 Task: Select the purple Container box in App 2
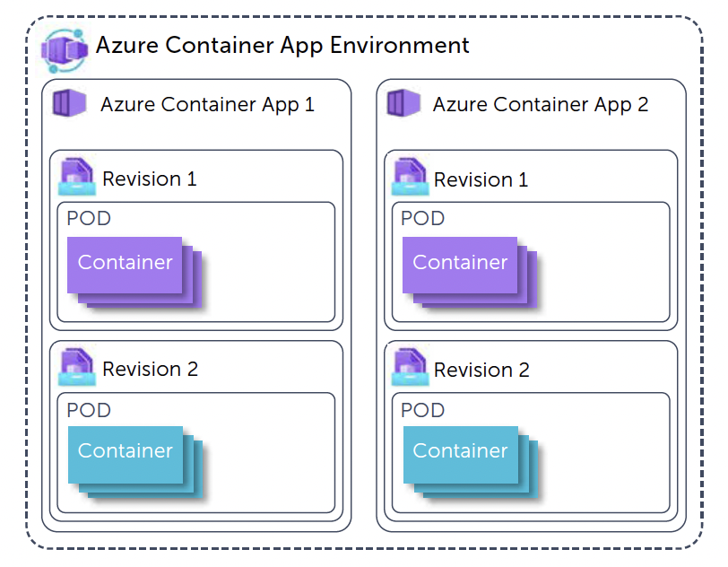point(460,265)
